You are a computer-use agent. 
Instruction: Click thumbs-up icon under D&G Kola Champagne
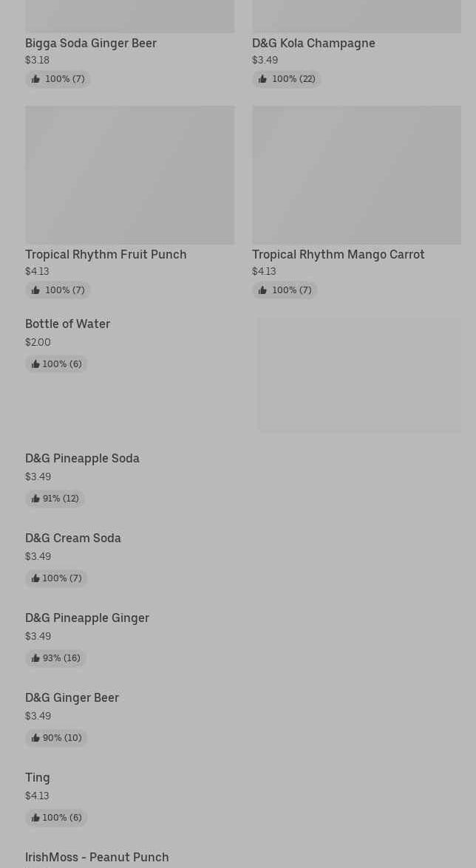262,79
